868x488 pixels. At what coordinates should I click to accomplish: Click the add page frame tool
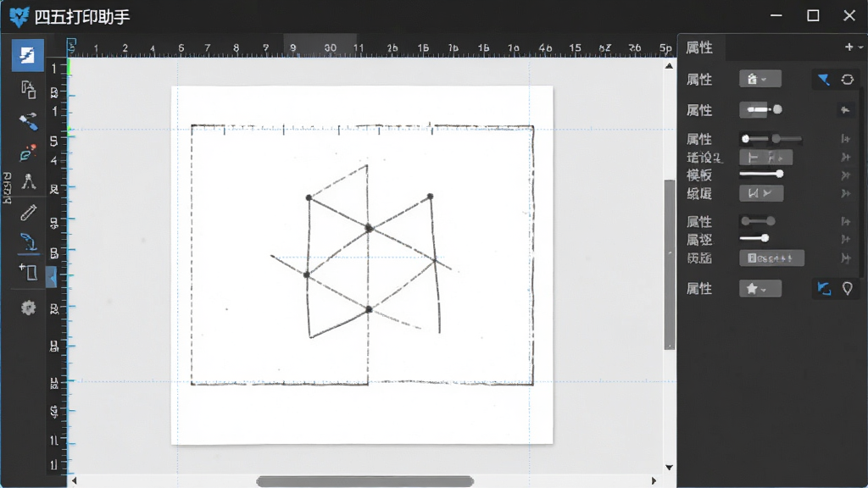pyautogui.click(x=28, y=272)
